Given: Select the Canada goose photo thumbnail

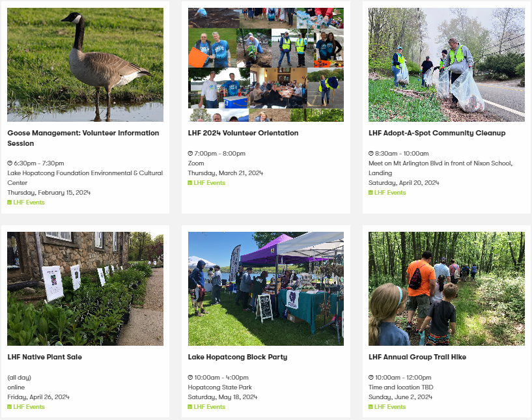Looking at the screenshot, I should point(85,65).
